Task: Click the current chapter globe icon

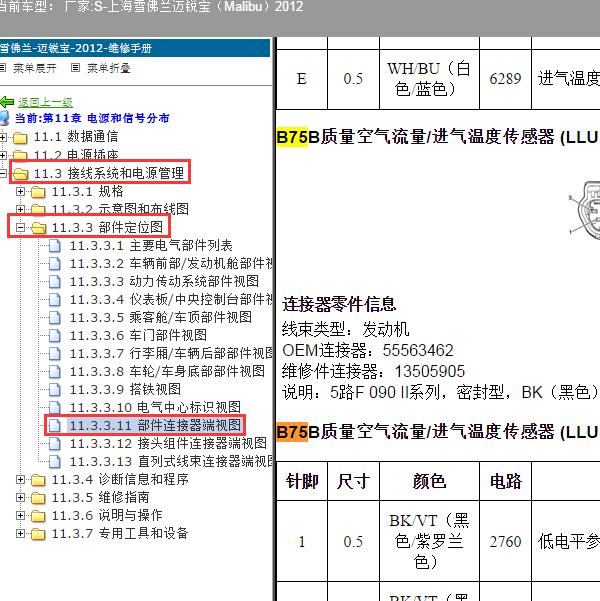Action: click(5, 118)
